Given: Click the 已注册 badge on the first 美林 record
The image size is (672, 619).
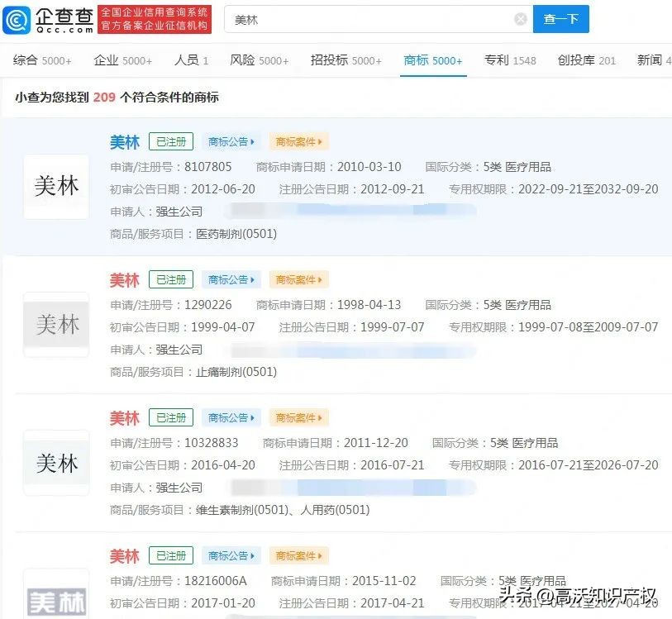Looking at the screenshot, I should pyautogui.click(x=170, y=141).
